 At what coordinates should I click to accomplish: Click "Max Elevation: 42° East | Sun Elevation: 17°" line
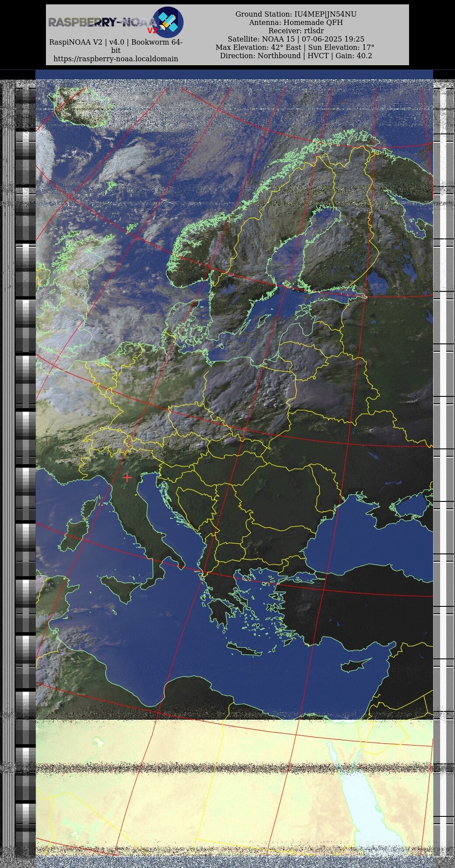coord(295,48)
